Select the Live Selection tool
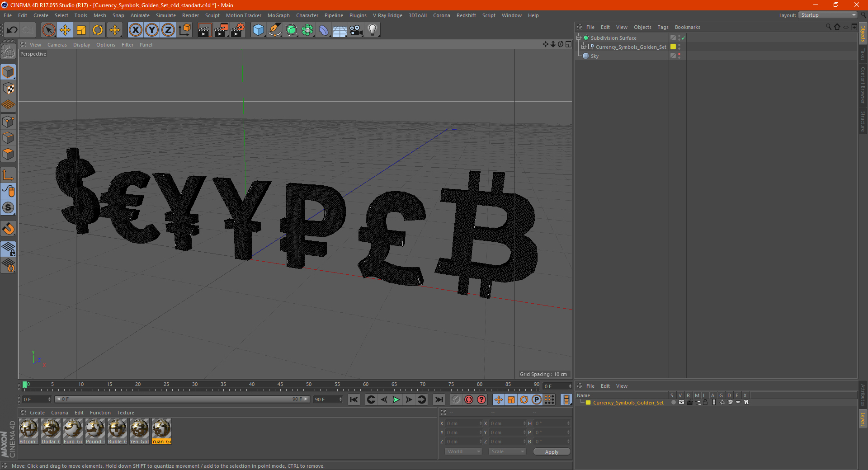The image size is (868, 470). click(x=48, y=30)
